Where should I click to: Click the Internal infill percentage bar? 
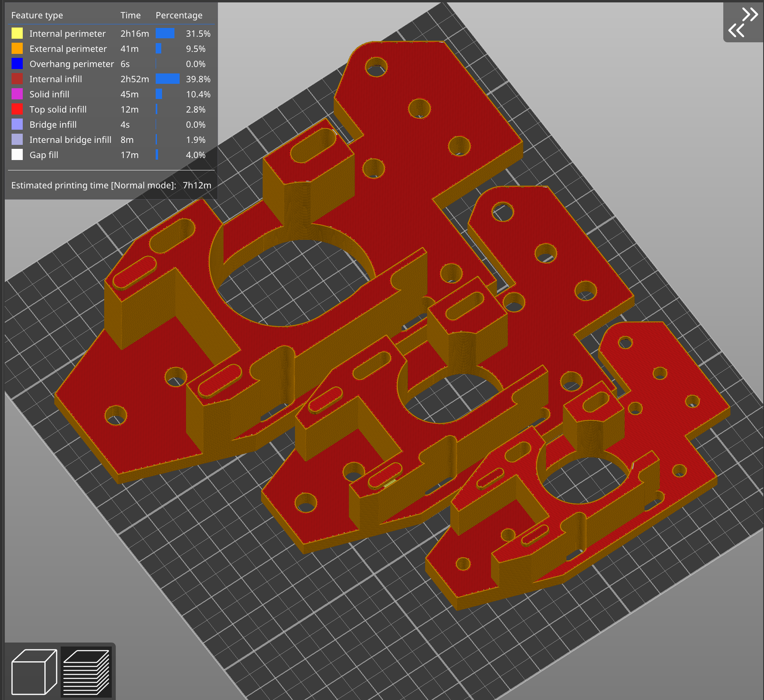pyautogui.click(x=168, y=79)
